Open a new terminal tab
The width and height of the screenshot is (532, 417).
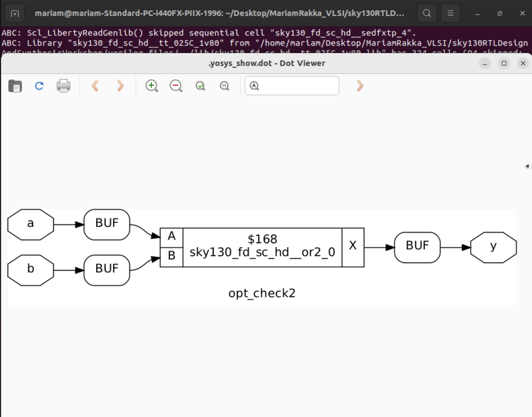(x=14, y=13)
